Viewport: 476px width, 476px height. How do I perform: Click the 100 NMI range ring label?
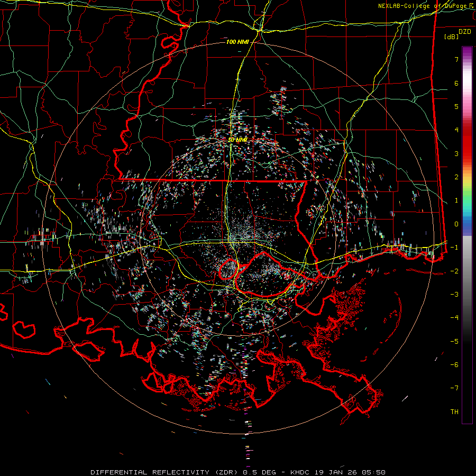pyautogui.click(x=237, y=42)
